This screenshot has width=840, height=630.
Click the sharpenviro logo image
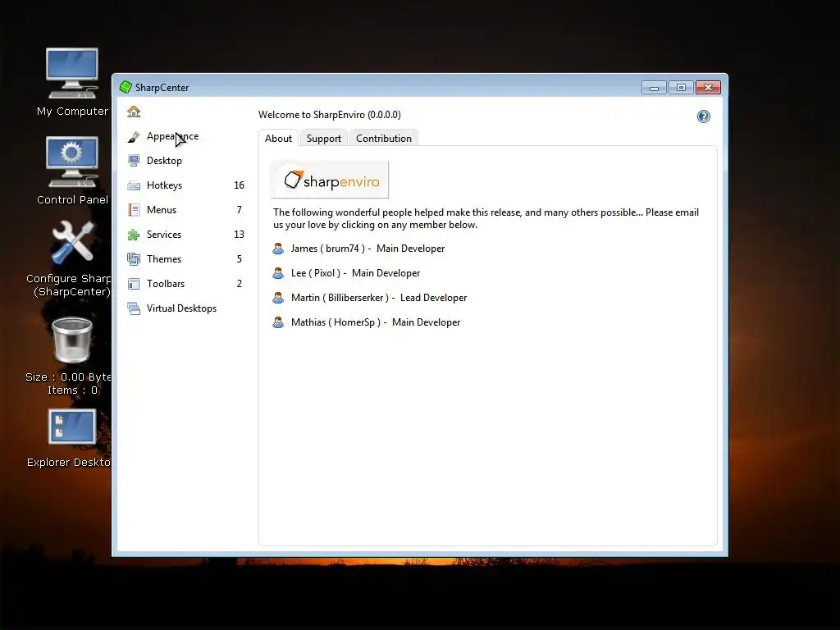pos(330,180)
